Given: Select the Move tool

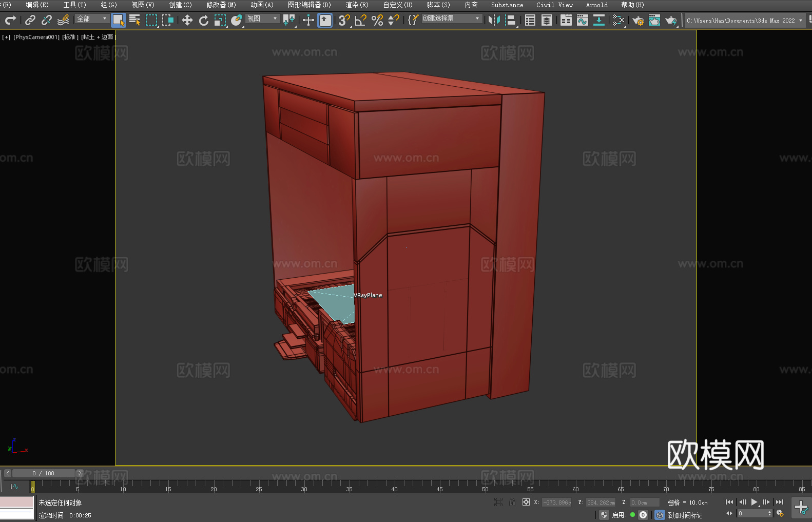Looking at the screenshot, I should tap(187, 20).
